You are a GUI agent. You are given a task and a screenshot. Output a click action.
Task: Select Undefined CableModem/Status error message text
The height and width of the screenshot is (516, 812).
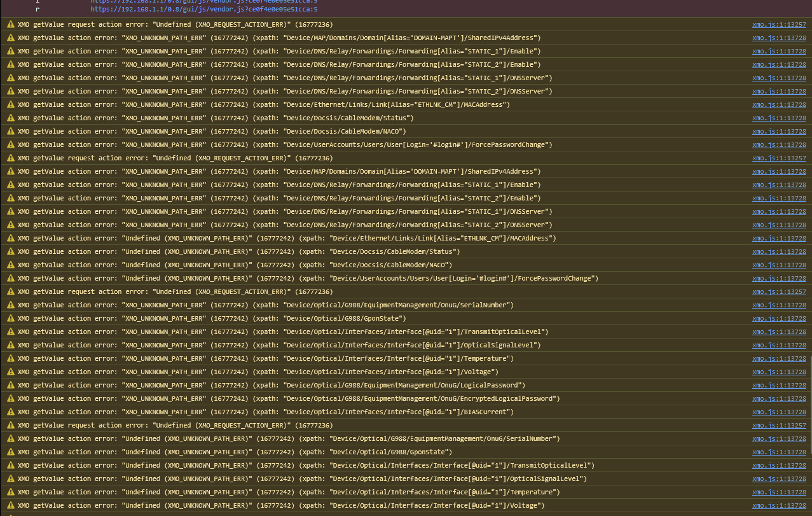pos(239,251)
